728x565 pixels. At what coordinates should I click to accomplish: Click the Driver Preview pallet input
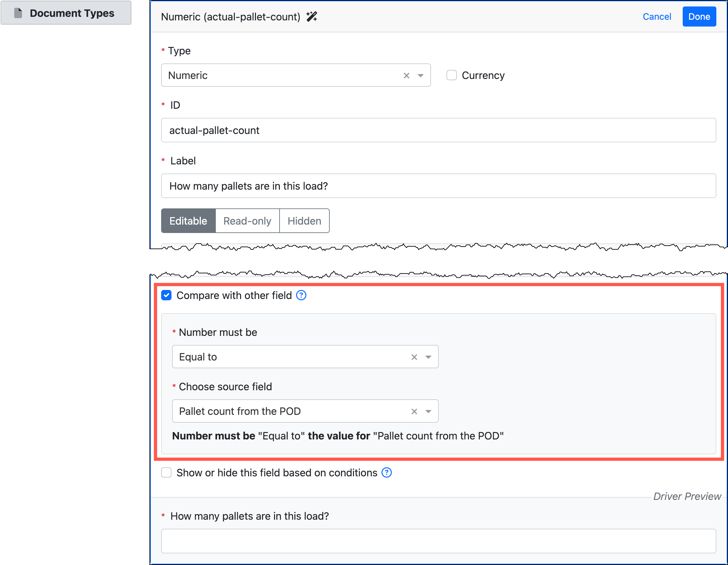(x=438, y=541)
